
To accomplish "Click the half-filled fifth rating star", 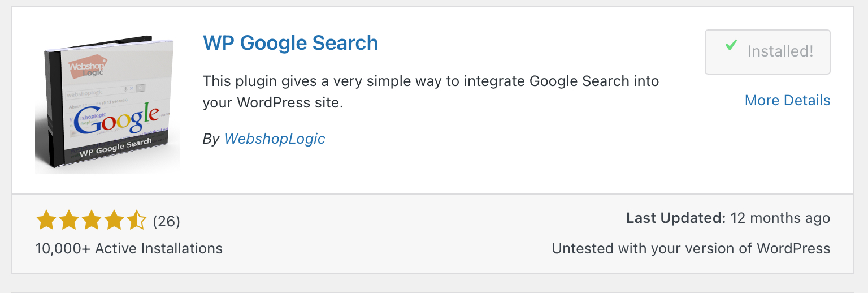I will pos(136,221).
